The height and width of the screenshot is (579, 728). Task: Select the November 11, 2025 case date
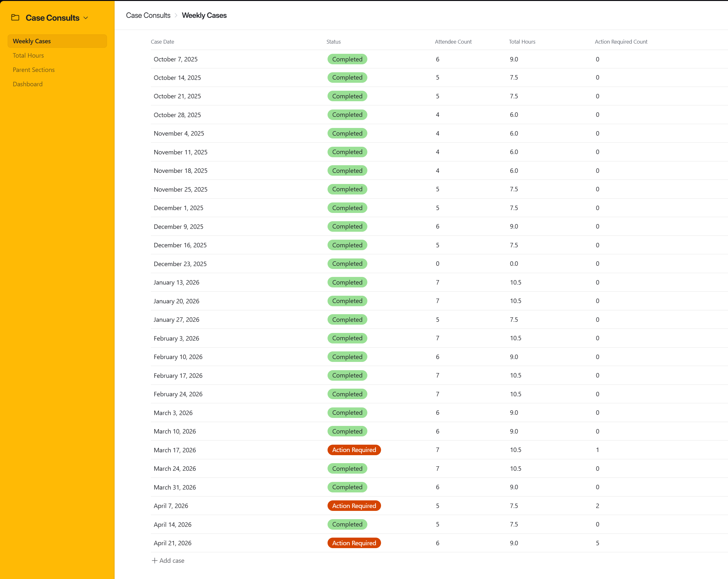tap(181, 152)
